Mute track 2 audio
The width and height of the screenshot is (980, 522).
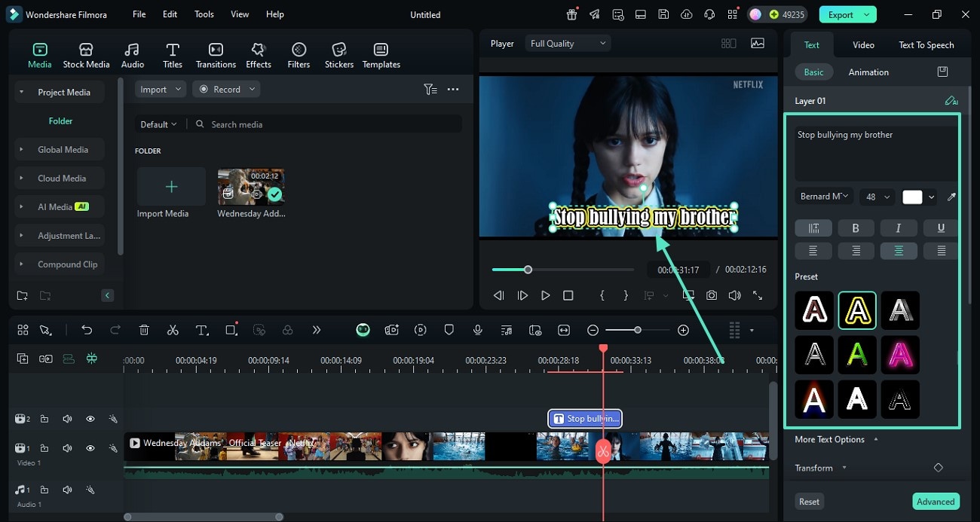(67, 419)
